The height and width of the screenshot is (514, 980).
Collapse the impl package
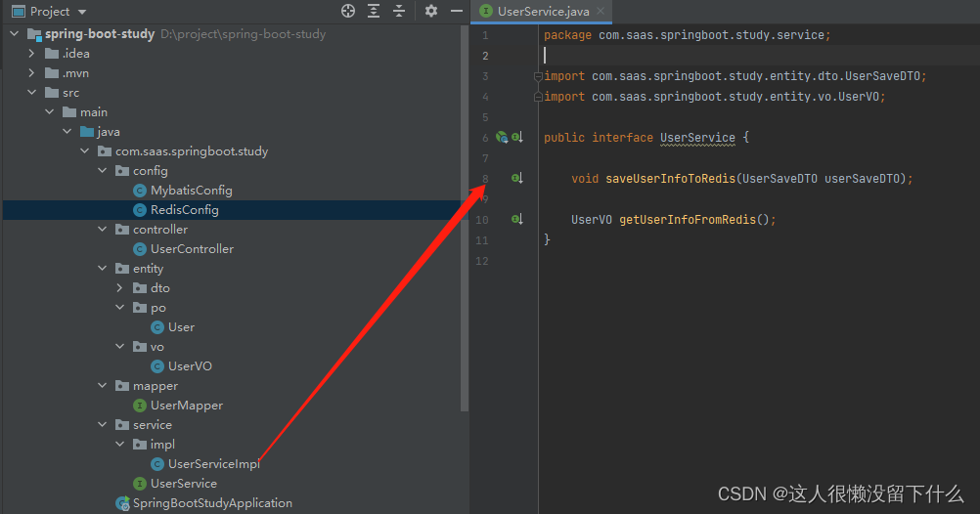coord(119,444)
